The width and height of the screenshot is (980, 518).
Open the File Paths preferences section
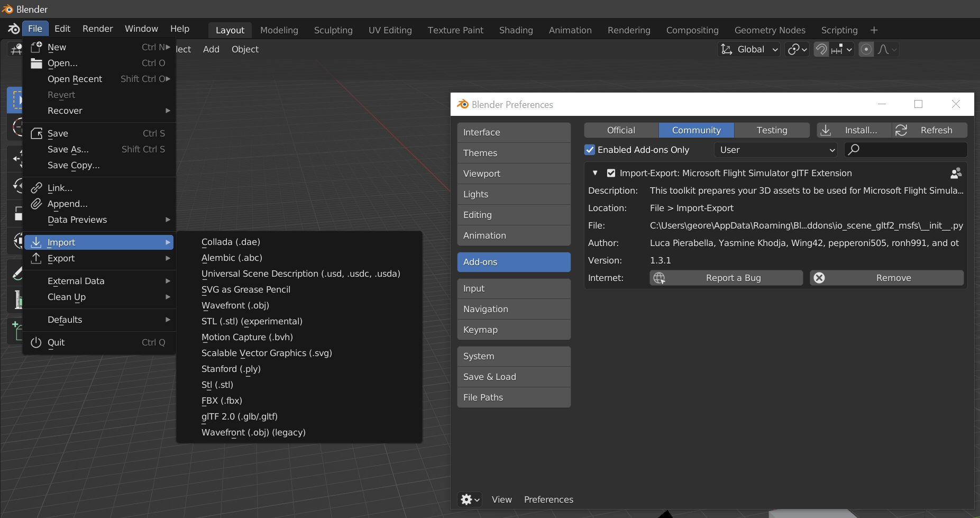[x=514, y=397]
